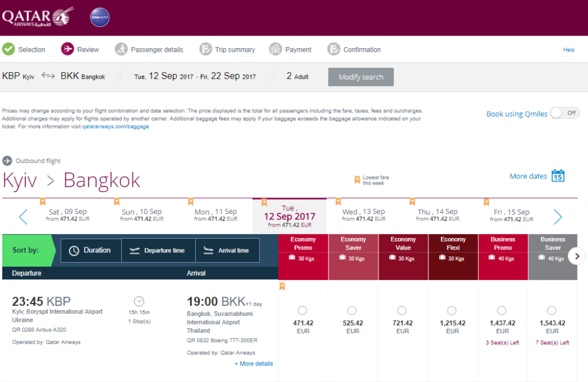Click the Review step airplane icon
The width and height of the screenshot is (588, 382).
tap(68, 49)
